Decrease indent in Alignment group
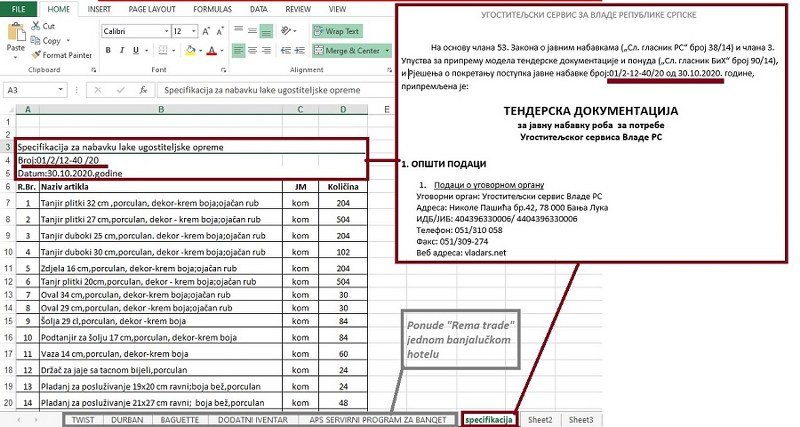This screenshot has width=800, height=427. point(286,51)
